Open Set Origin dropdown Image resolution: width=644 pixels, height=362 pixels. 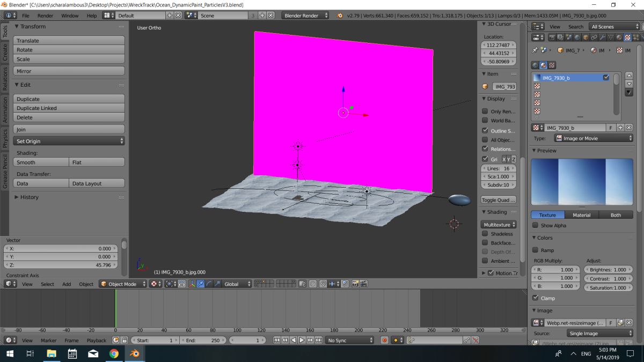[x=70, y=141]
